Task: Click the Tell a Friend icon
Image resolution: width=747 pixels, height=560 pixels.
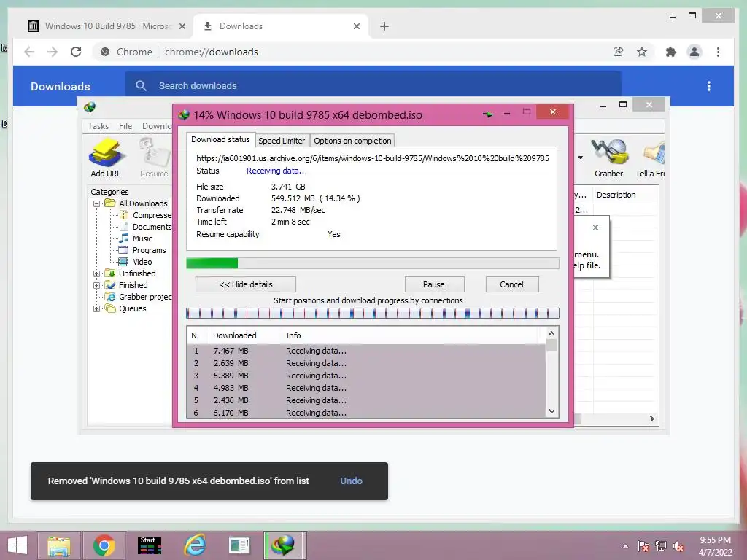Action: pos(651,157)
